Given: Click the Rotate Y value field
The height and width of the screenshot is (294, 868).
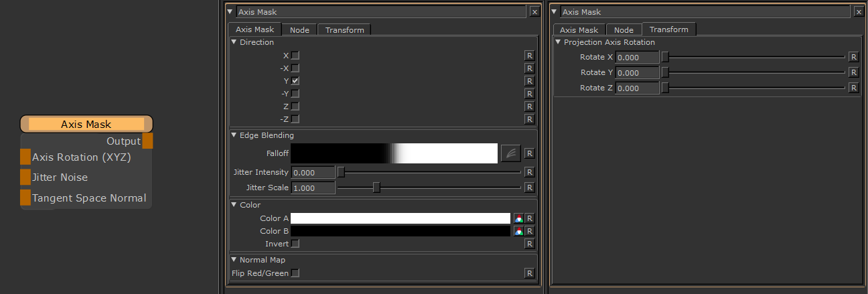Looking at the screenshot, I should (637, 72).
